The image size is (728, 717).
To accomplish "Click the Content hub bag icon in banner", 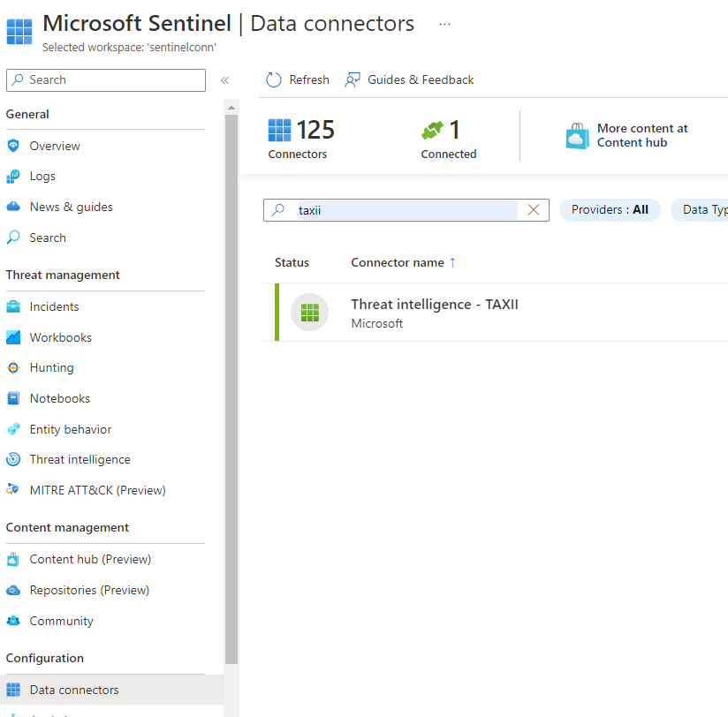I will point(577,136).
